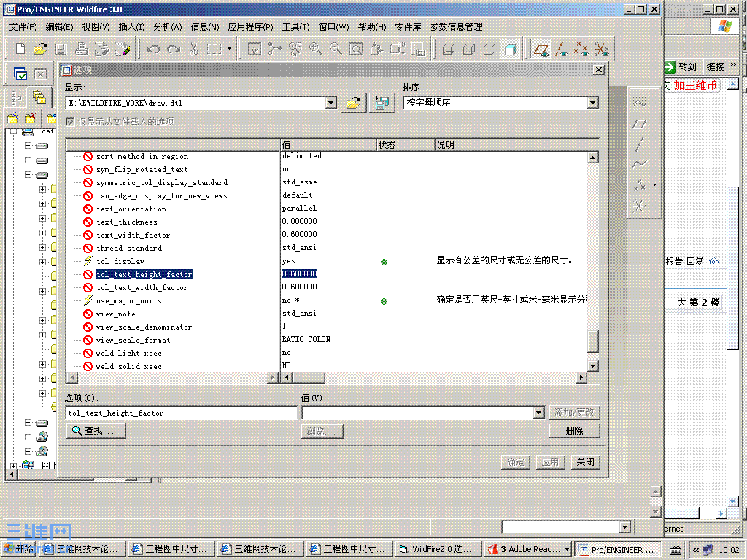Click the 关闭 close button
The image size is (747, 560).
[x=585, y=462]
